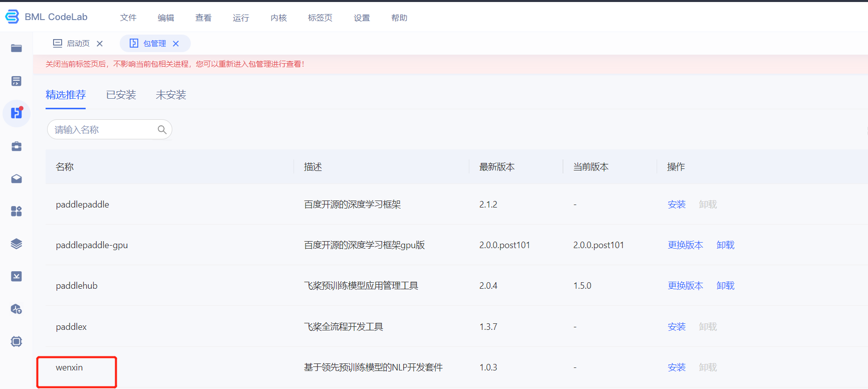Open the widgets grid sidebar icon
Viewport: 868px width, 389px height.
[x=17, y=211]
